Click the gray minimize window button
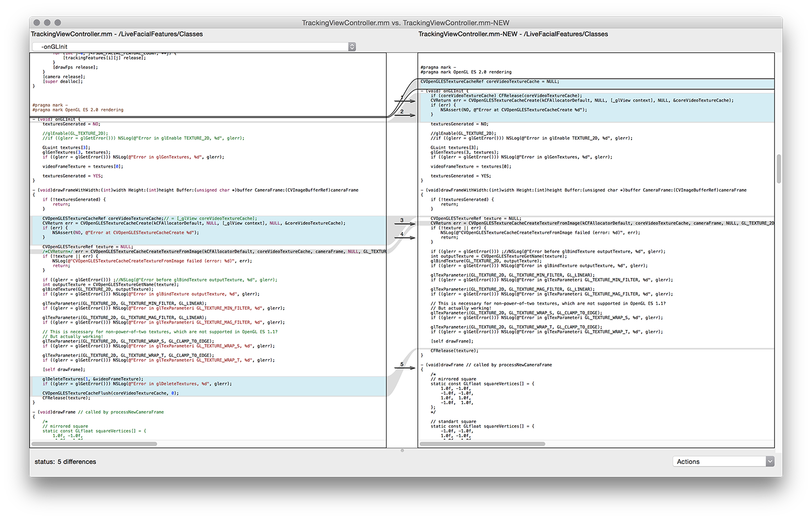 click(47, 23)
